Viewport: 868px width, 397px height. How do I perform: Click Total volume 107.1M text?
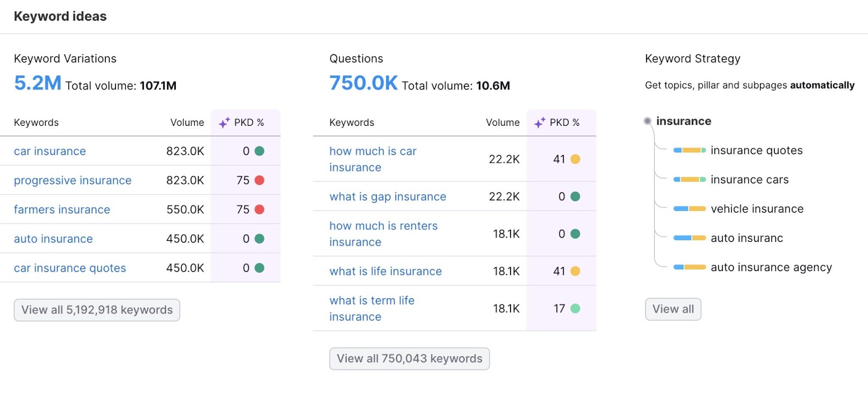[121, 86]
